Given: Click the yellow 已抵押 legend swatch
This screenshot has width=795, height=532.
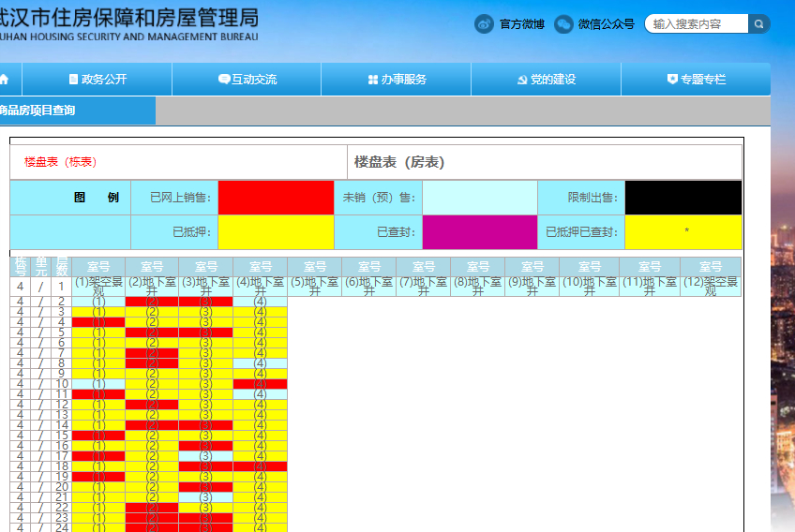Looking at the screenshot, I should click(276, 232).
